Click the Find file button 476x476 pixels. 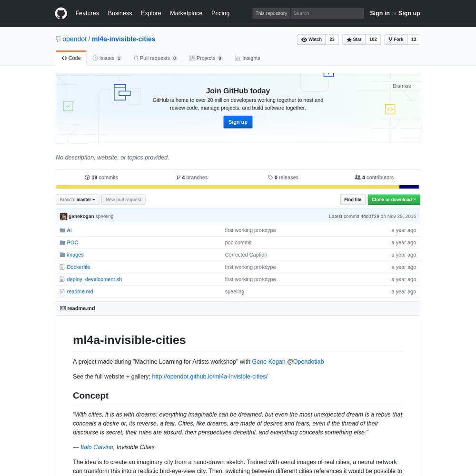(353, 200)
